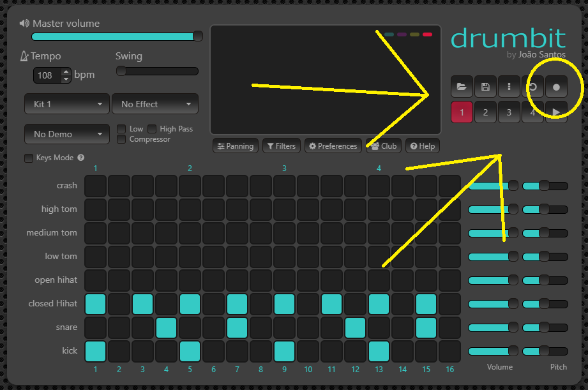Switch to pattern 2

tap(485, 112)
